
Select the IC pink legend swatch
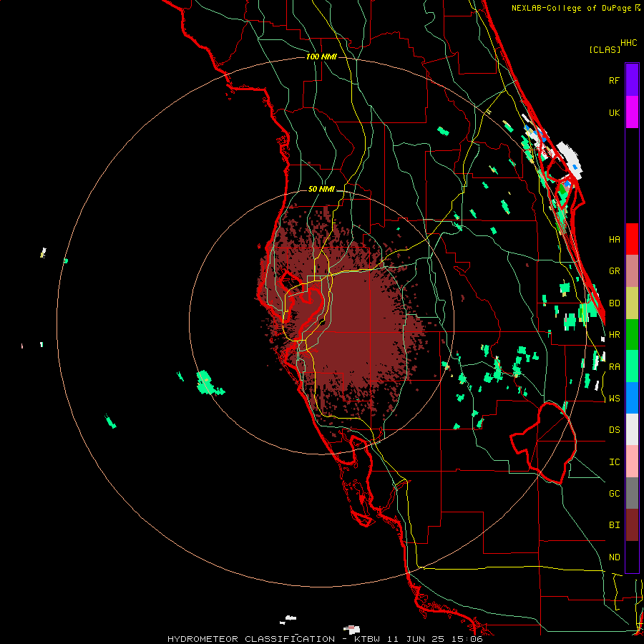pos(632,462)
